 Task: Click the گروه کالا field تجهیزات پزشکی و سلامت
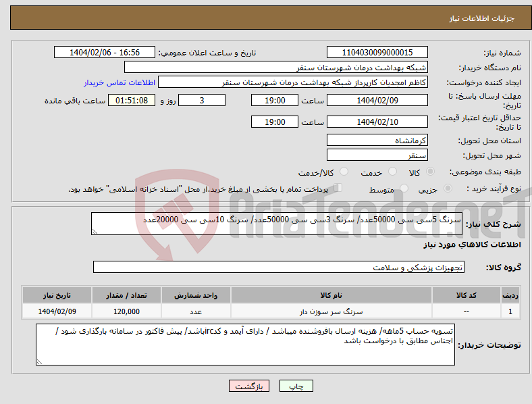coord(279,267)
